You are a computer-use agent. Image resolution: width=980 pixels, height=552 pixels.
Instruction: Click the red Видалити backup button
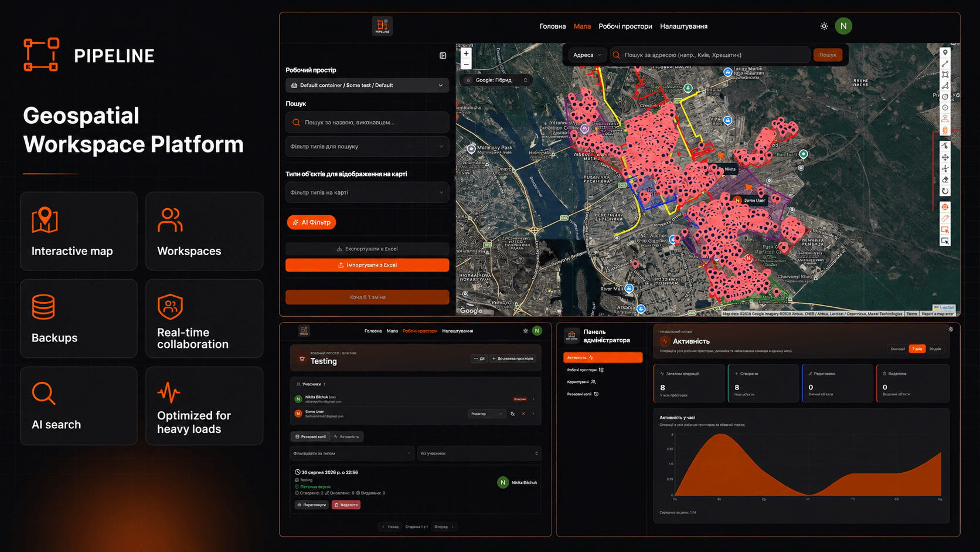point(346,504)
